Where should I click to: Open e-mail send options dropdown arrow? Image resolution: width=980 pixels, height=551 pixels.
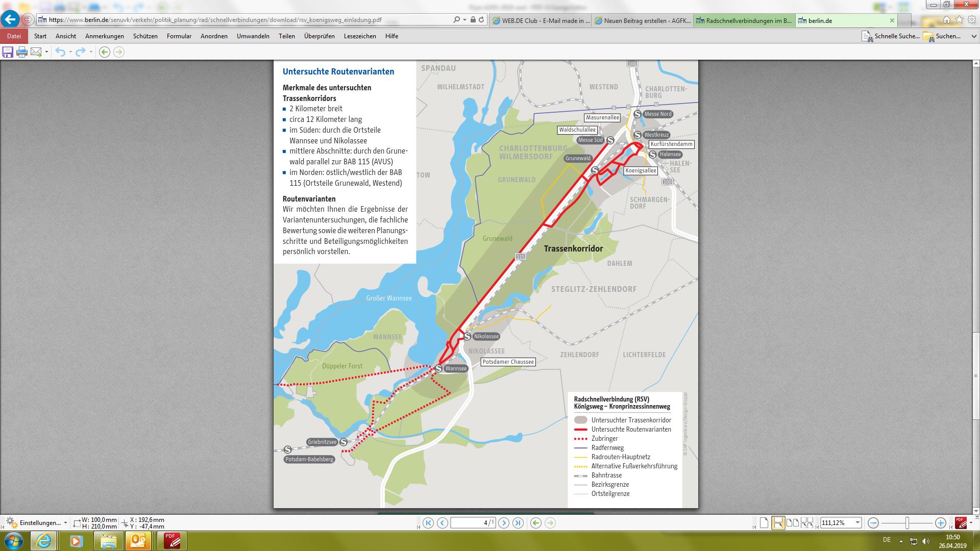46,52
